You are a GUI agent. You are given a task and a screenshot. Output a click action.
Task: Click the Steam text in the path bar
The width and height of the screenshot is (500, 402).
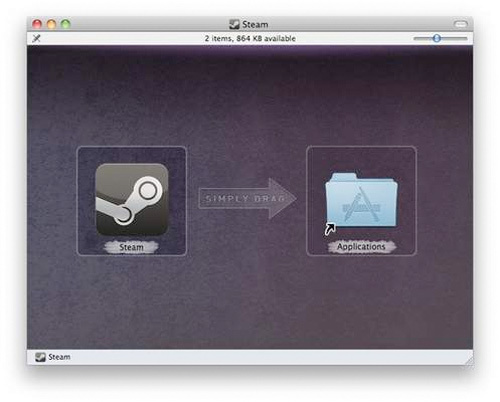coord(59,357)
